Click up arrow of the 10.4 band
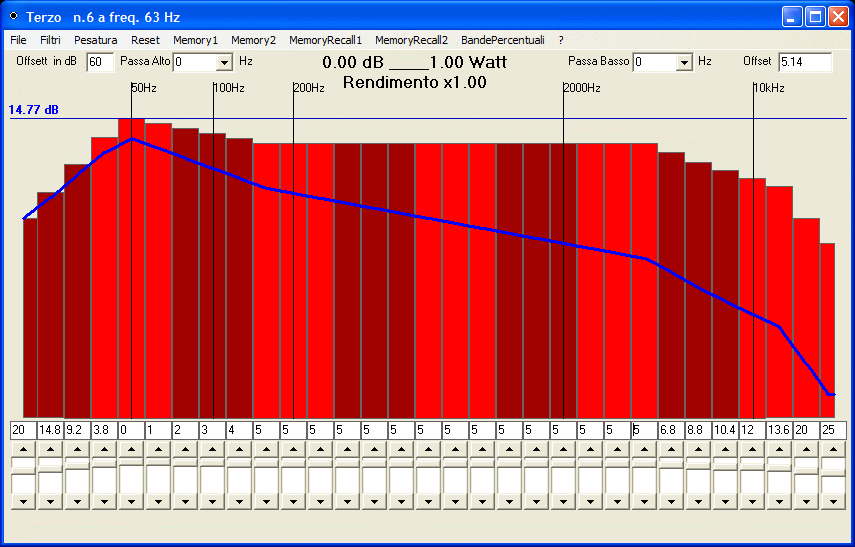Viewport: 855px width, 547px height. (x=725, y=449)
